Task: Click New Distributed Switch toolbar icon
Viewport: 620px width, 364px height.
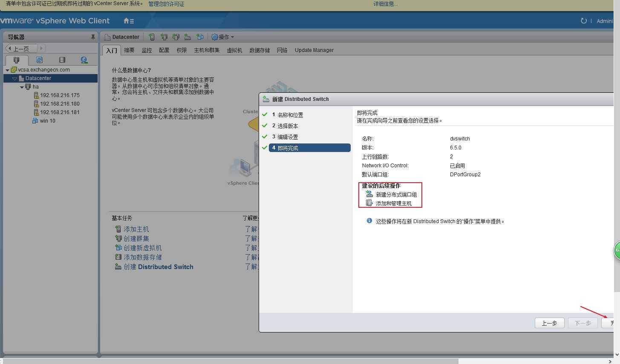Action: click(187, 37)
